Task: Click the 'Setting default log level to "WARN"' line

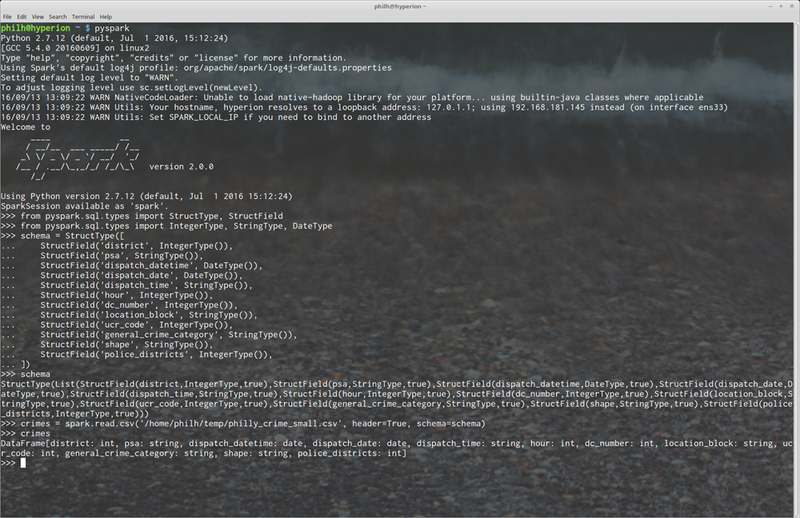Action: [89, 78]
